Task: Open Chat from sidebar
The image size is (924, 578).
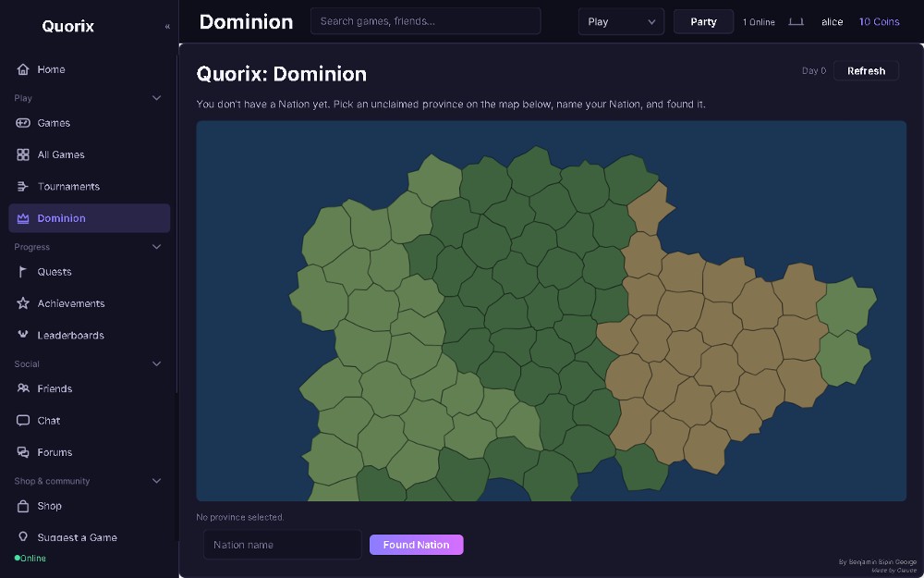Action: 90,421
